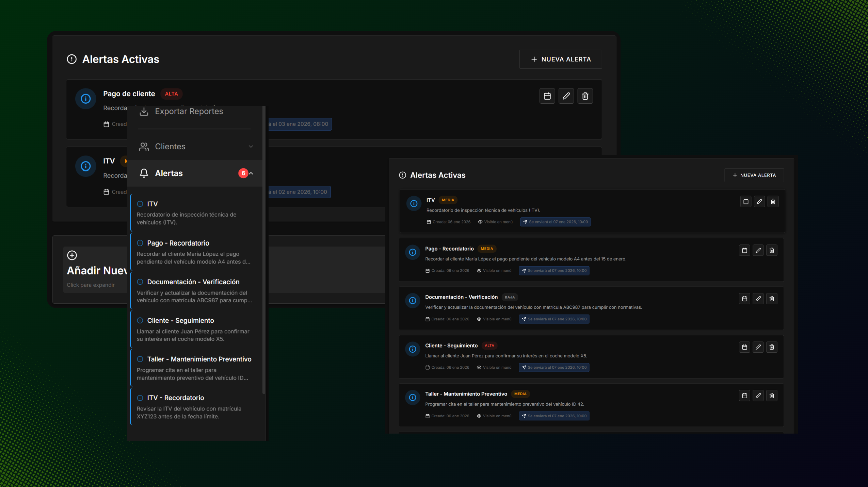Collapse the Alertas section chevron
This screenshot has height=487, width=868.
coord(251,173)
